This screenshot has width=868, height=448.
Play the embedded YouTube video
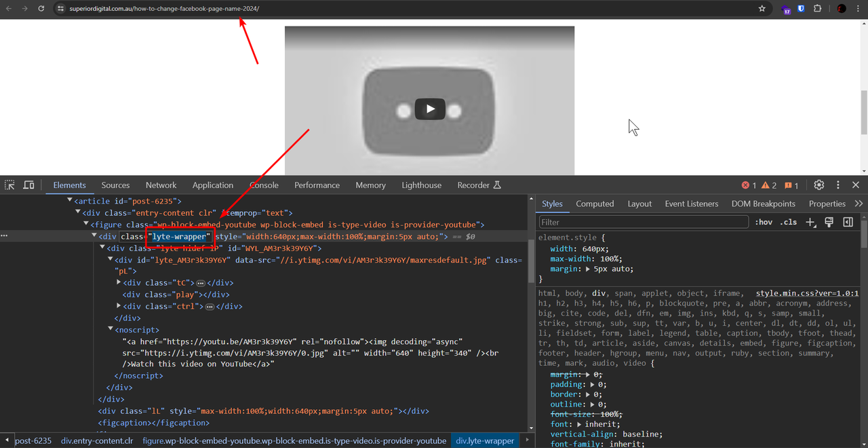coord(430,109)
